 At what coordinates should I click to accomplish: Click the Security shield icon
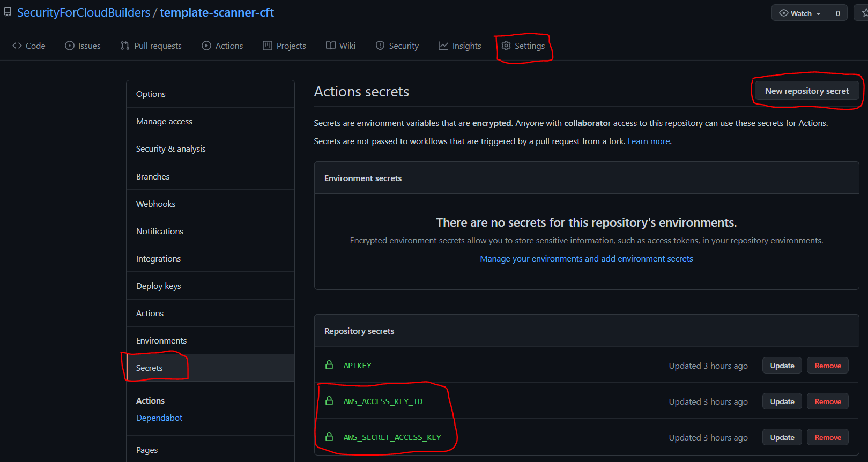click(x=380, y=46)
